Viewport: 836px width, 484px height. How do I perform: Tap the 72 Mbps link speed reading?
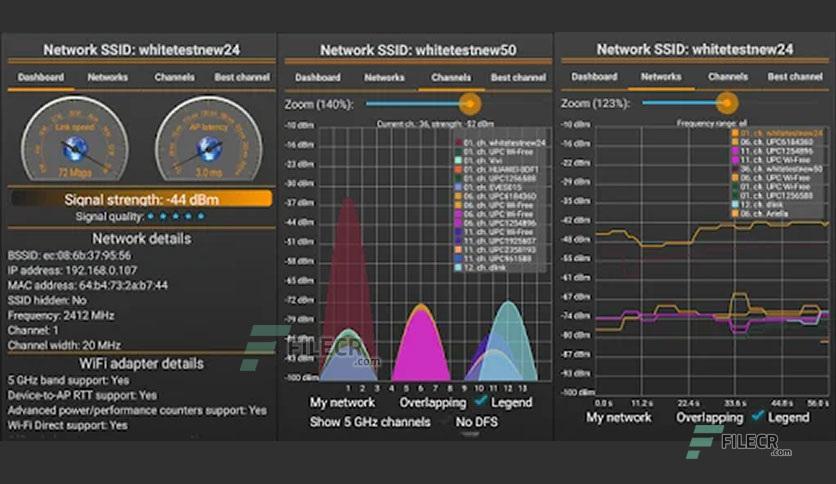75,173
